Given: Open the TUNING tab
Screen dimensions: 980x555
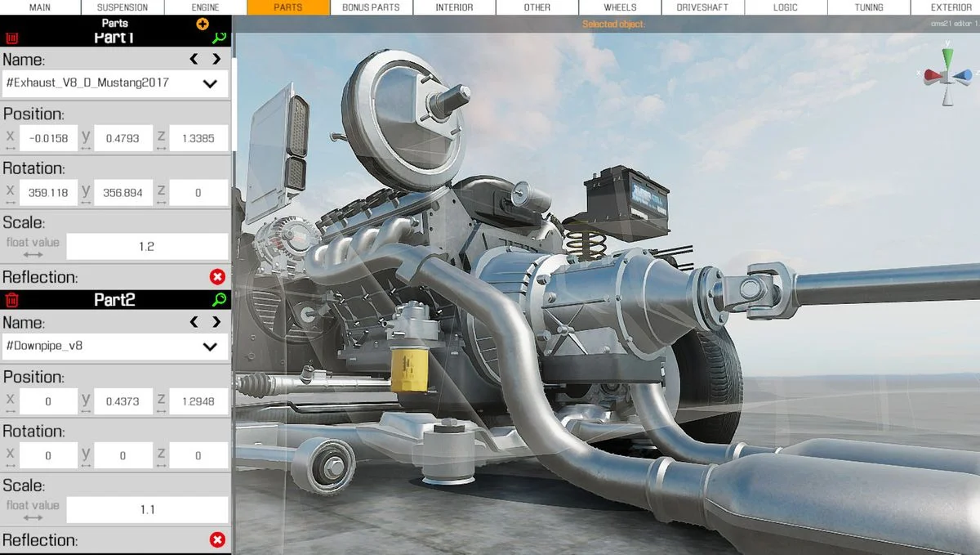Looking at the screenshot, I should [x=869, y=7].
